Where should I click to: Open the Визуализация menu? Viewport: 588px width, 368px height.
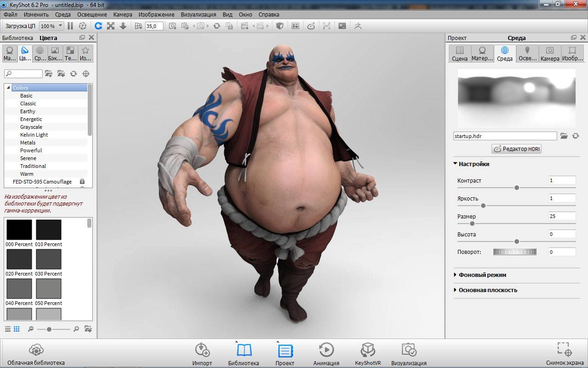pyautogui.click(x=198, y=14)
